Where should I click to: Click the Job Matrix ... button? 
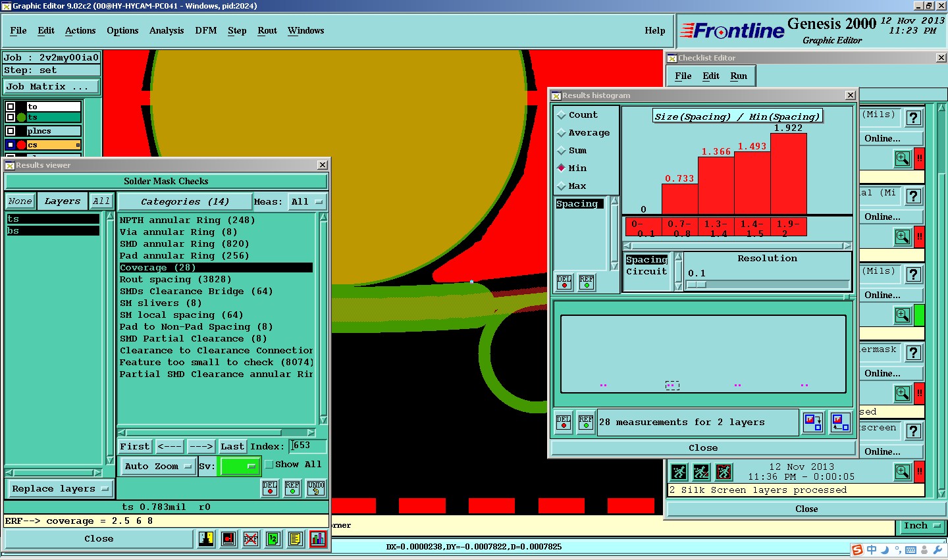point(52,87)
